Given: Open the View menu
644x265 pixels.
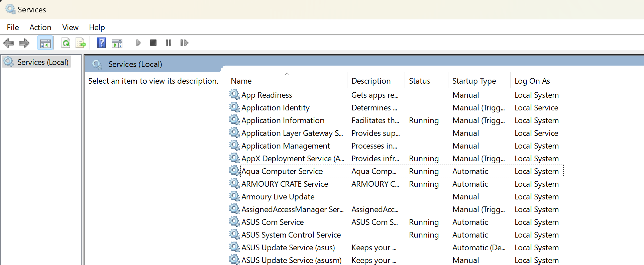Looking at the screenshot, I should [x=70, y=27].
